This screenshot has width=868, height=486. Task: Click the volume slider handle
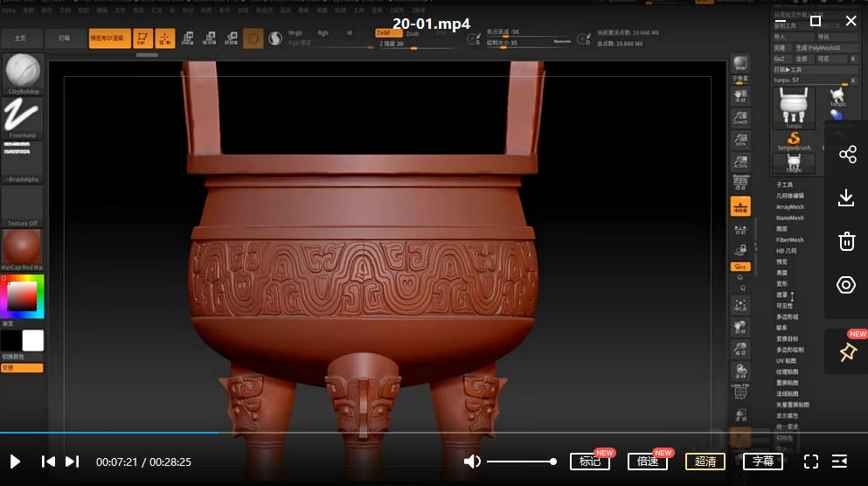pyautogui.click(x=553, y=462)
